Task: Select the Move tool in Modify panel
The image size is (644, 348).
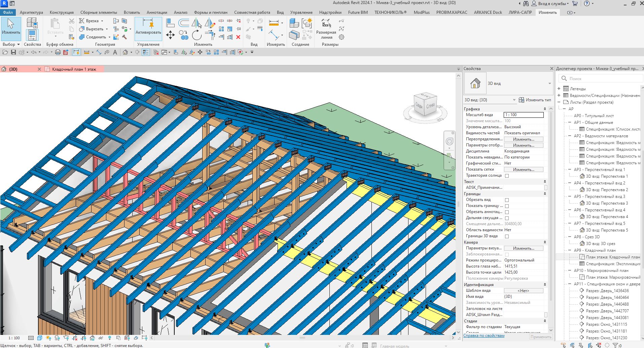Action: (170, 35)
